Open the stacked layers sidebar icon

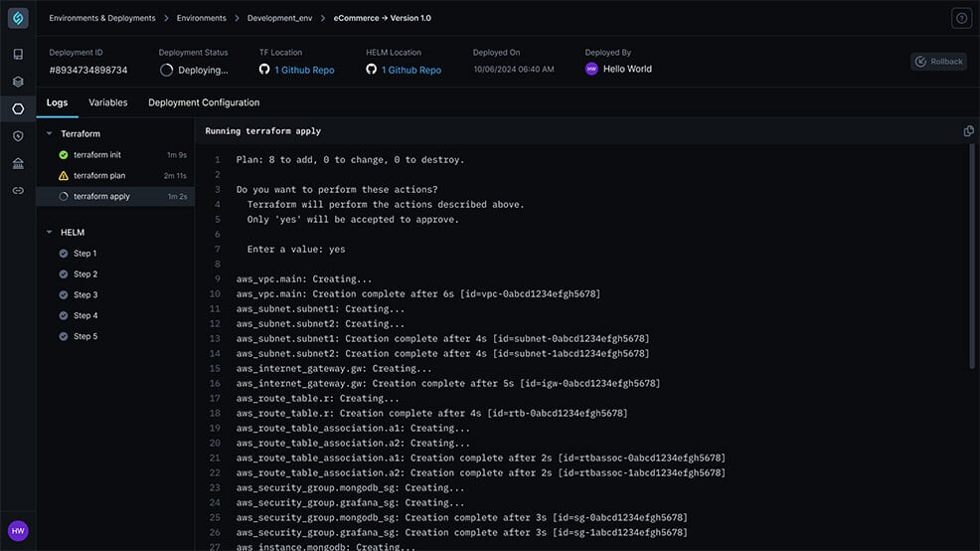pyautogui.click(x=18, y=82)
